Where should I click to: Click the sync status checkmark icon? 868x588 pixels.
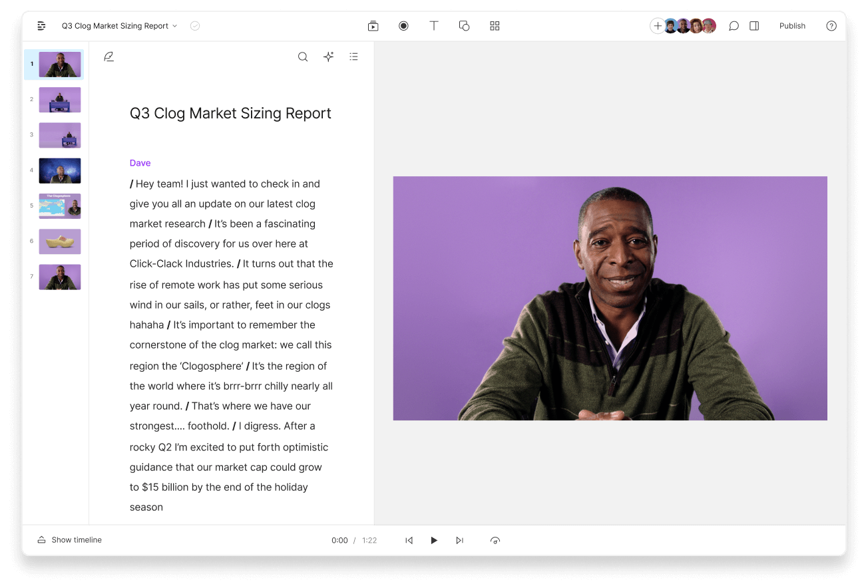(195, 26)
